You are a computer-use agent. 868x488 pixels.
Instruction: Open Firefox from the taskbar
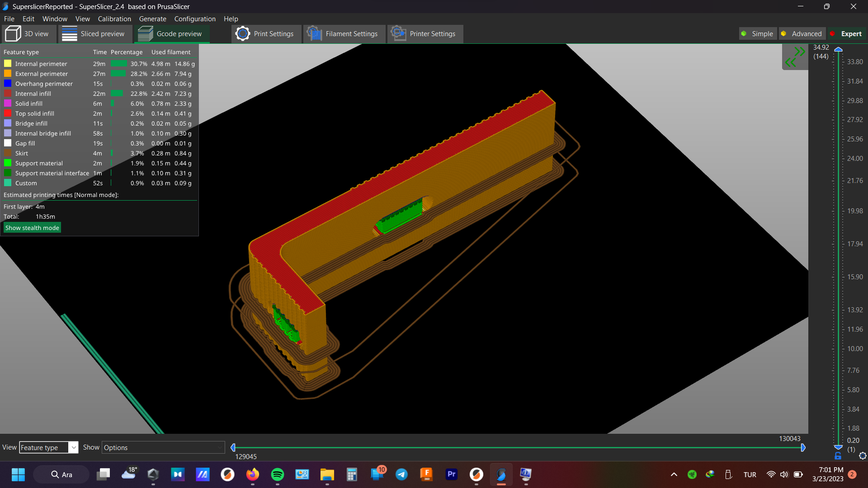pyautogui.click(x=253, y=474)
